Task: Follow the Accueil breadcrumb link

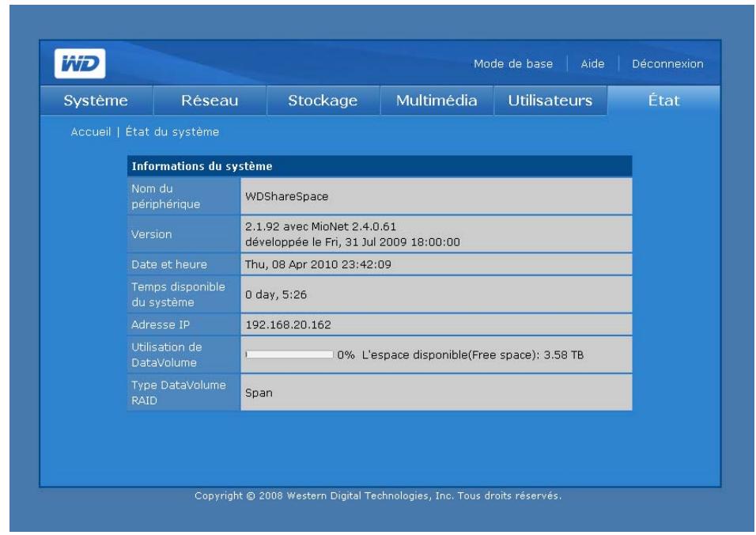Action: coord(91,131)
